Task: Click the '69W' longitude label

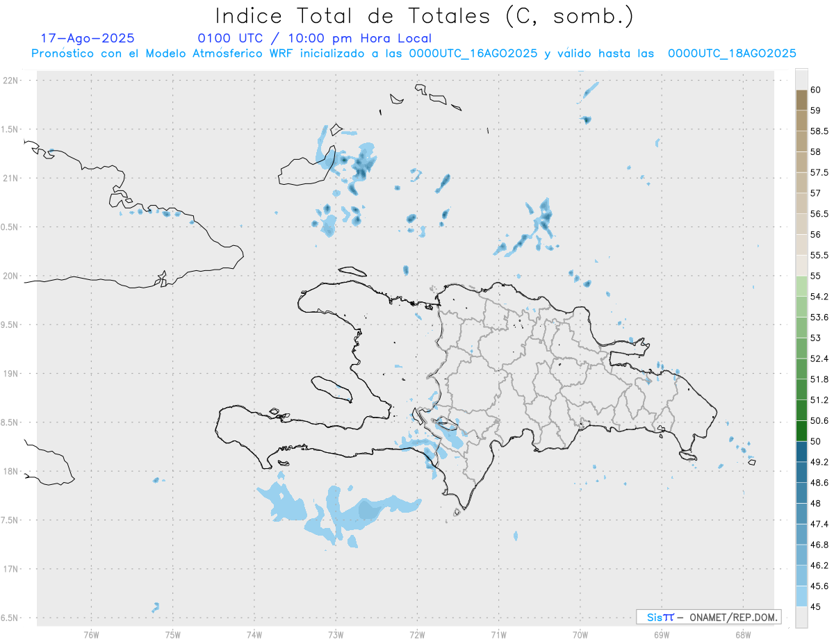Action: [662, 634]
